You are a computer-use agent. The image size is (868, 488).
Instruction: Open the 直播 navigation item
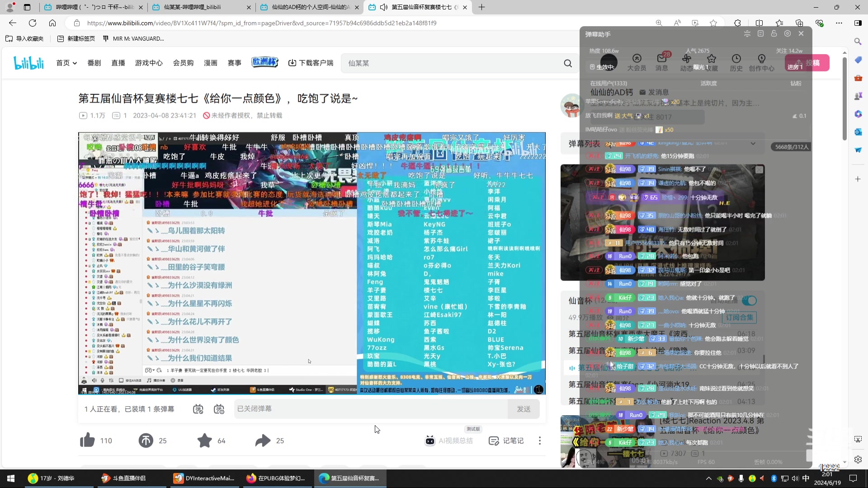(x=118, y=63)
